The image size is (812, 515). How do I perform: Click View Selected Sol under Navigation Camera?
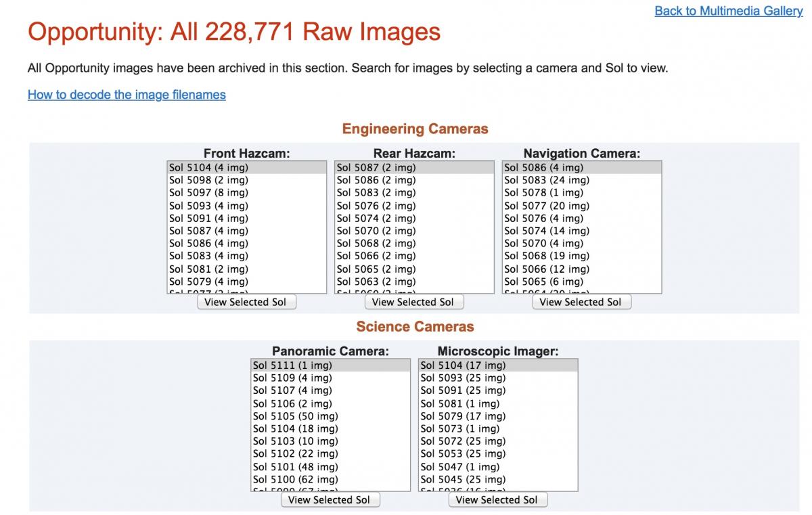click(x=581, y=303)
